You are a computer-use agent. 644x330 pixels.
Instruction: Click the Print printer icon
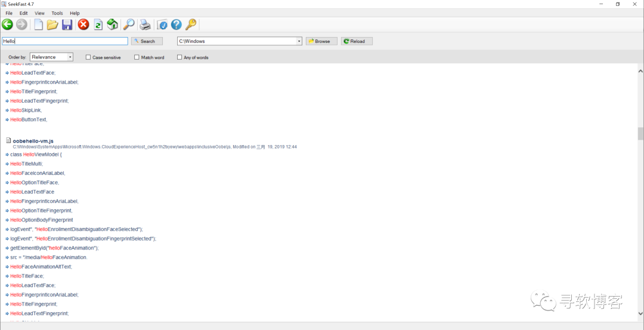[x=145, y=25]
